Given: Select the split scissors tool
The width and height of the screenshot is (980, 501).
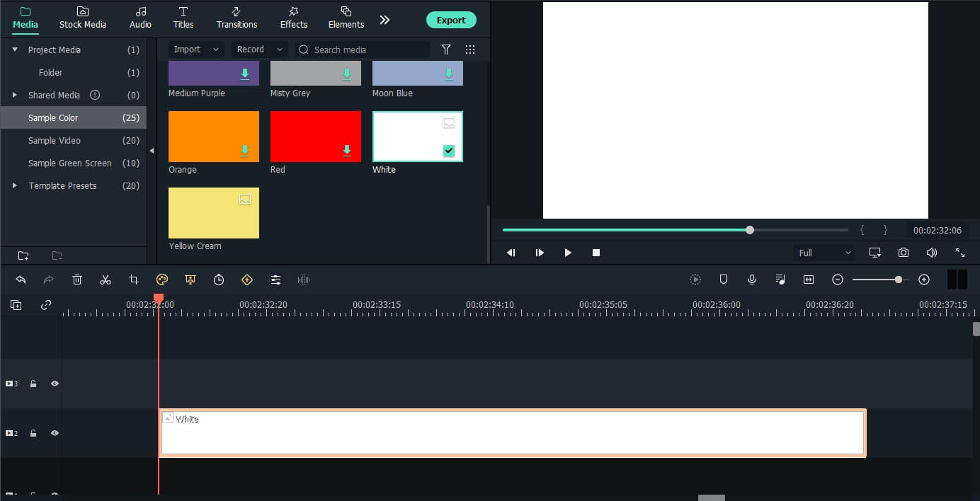Looking at the screenshot, I should click(x=106, y=280).
